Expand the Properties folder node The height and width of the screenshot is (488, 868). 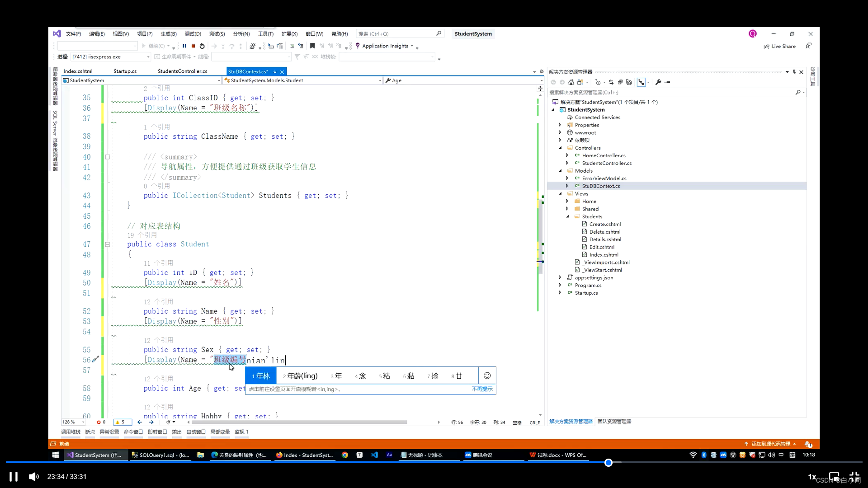(x=560, y=125)
